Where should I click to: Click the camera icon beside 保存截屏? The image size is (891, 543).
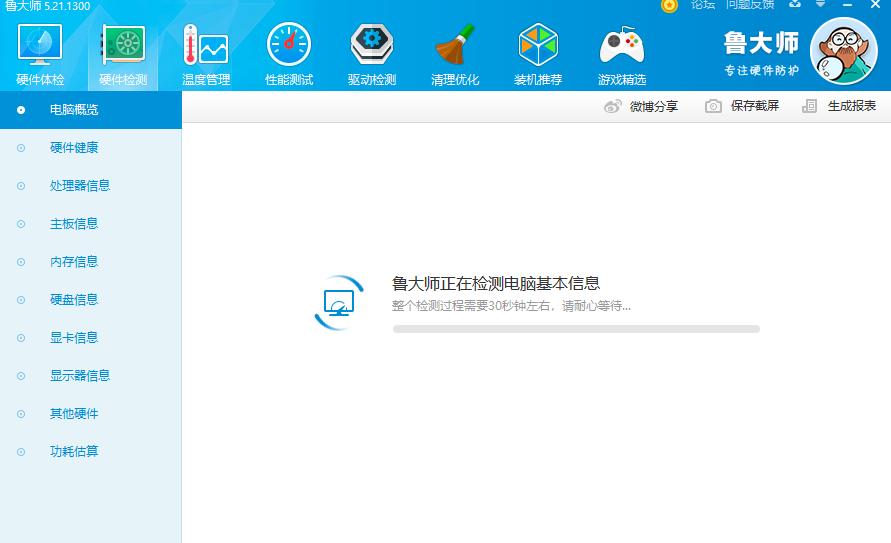(713, 106)
